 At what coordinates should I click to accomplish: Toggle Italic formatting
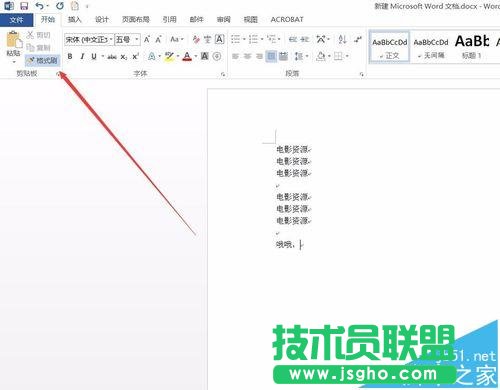coord(82,56)
